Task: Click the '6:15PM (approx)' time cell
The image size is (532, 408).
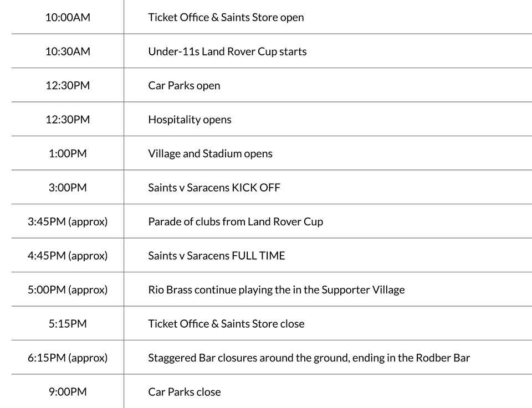Action: [68, 358]
